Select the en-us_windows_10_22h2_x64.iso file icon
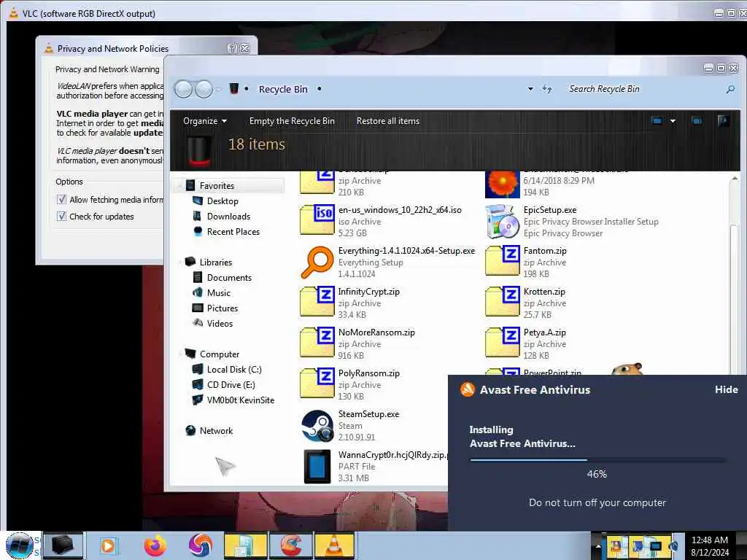 [x=317, y=219]
